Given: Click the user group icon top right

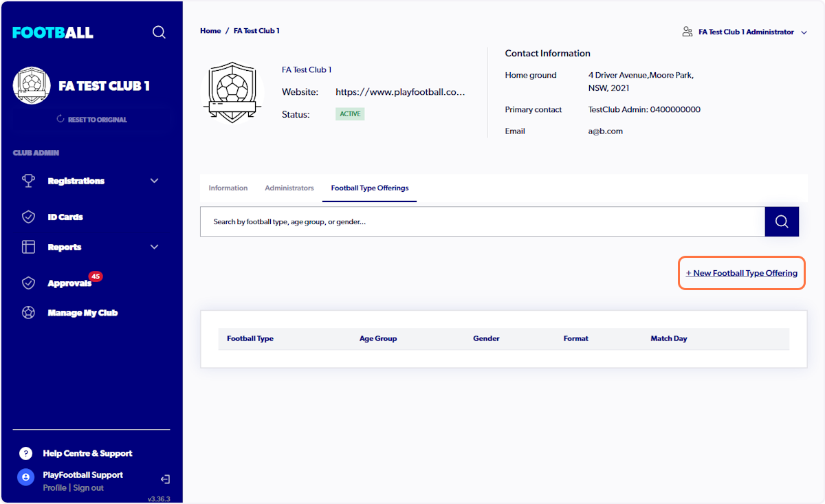Looking at the screenshot, I should pos(687,32).
